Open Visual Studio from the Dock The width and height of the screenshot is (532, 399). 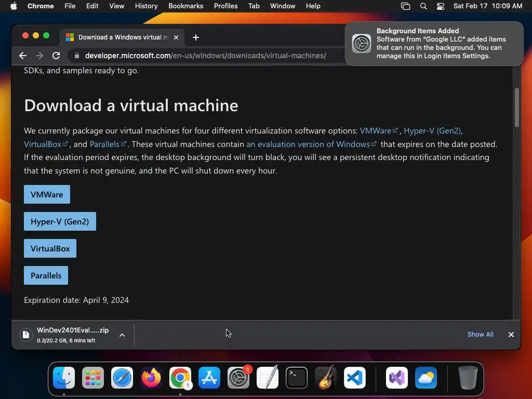396,378
